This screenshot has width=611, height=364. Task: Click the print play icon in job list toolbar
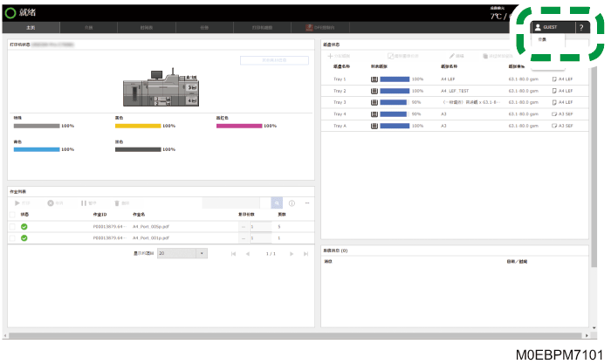pyautogui.click(x=17, y=203)
